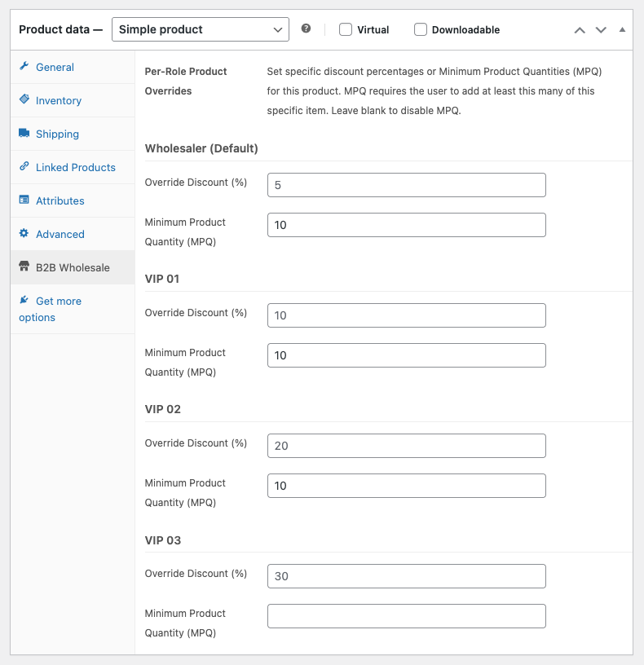This screenshot has width=644, height=665.
Task: Open the Advanced tab link
Action: 60,234
